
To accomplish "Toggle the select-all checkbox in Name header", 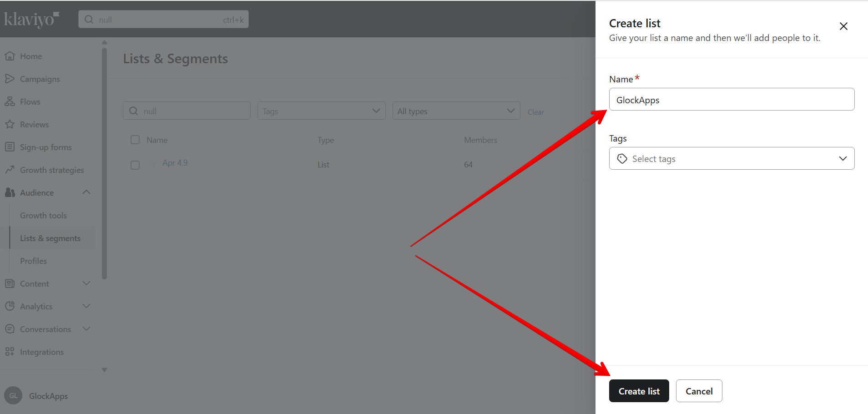I will pos(135,140).
